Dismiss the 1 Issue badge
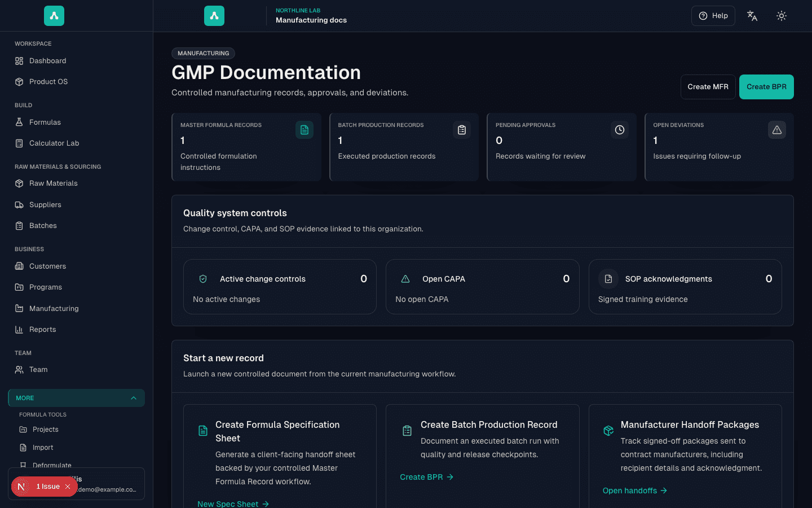 68,487
